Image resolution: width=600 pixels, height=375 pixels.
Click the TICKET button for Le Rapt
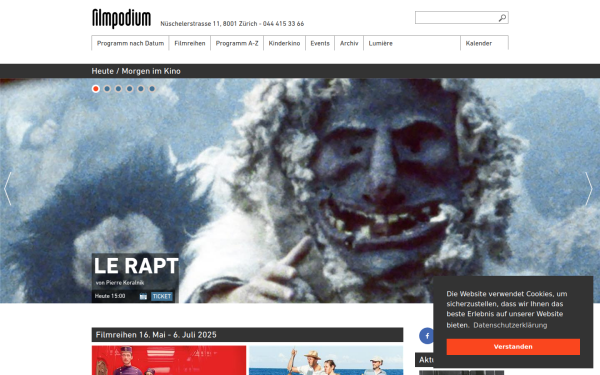coord(162,297)
